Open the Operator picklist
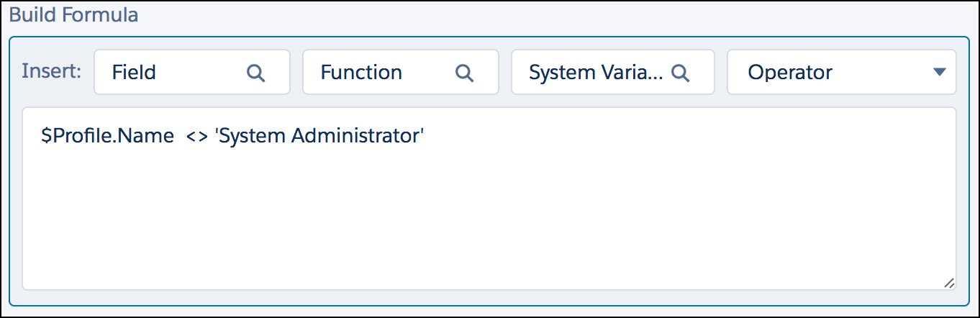The height and width of the screenshot is (318, 980). 842,72
